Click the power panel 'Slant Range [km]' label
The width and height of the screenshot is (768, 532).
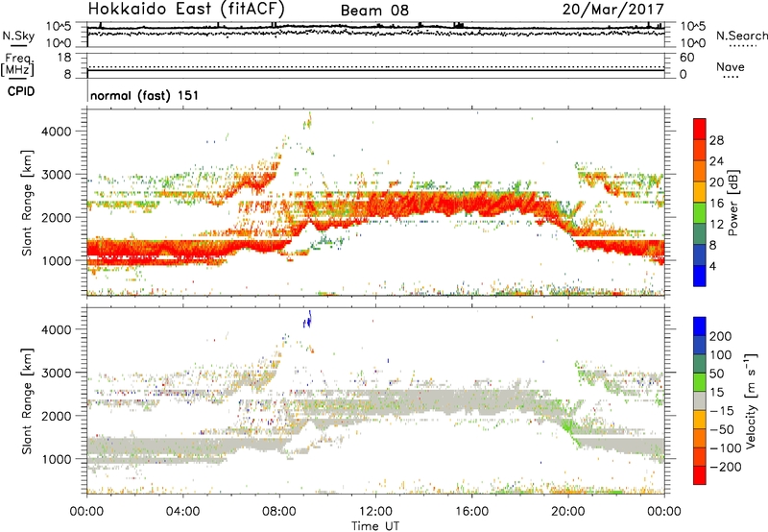(27, 203)
